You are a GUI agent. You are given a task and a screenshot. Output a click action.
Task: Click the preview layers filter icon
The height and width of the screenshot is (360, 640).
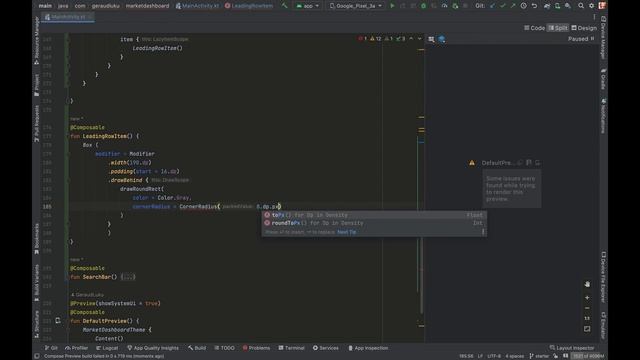pyautogui.click(x=442, y=39)
